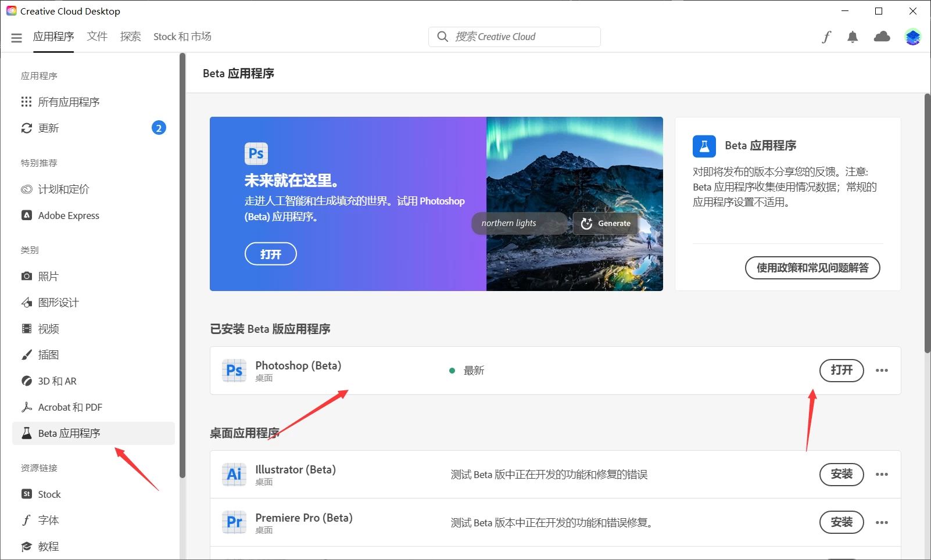Click the Search Creative Cloud field
The width and height of the screenshot is (931, 560).
click(514, 37)
